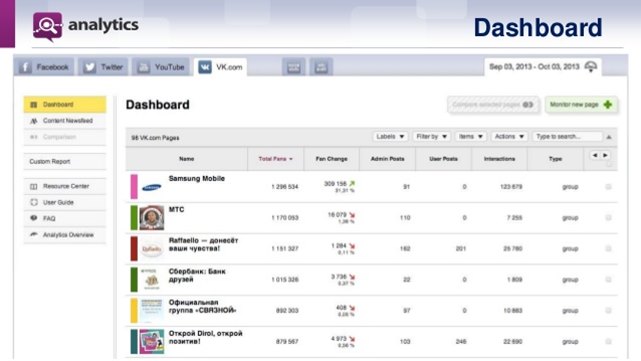Image resolution: width=641 pixels, height=361 pixels.
Task: Open MTC page thumbnail
Action: (x=152, y=218)
